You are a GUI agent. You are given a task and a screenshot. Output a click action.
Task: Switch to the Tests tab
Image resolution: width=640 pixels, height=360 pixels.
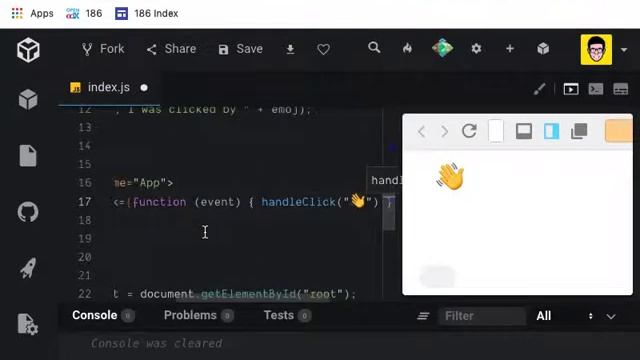tap(279, 315)
